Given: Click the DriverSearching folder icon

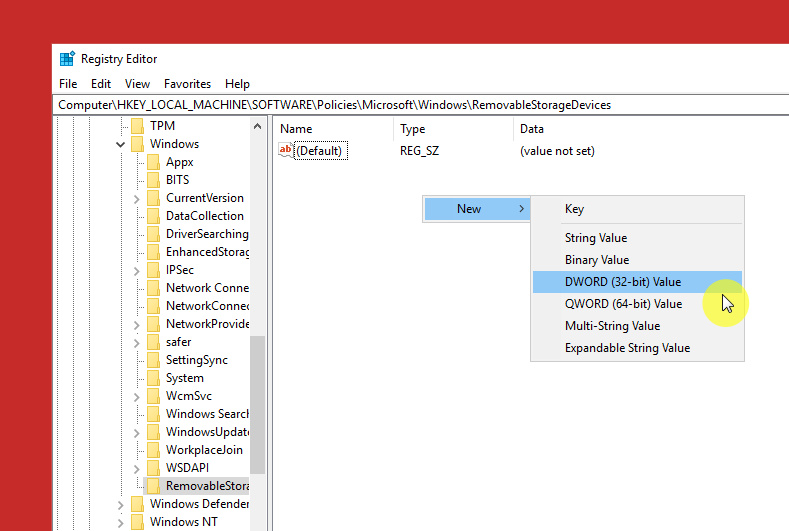Looking at the screenshot, I should (153, 234).
